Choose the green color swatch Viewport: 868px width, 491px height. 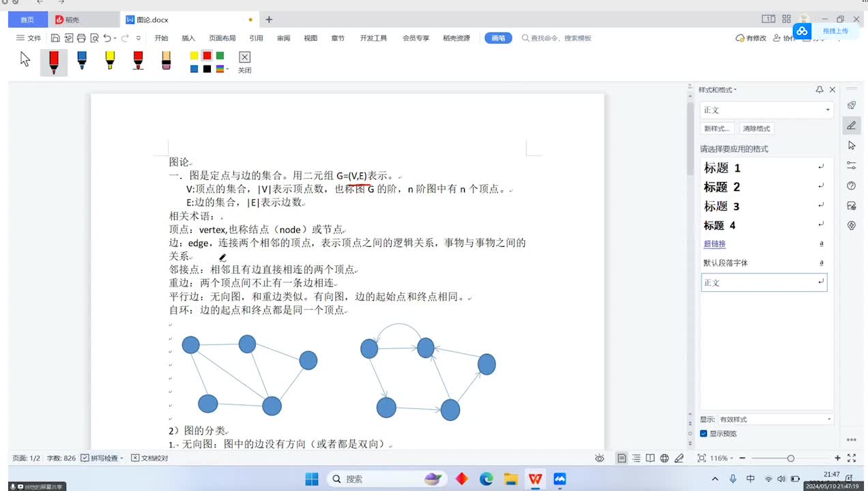tap(220, 55)
